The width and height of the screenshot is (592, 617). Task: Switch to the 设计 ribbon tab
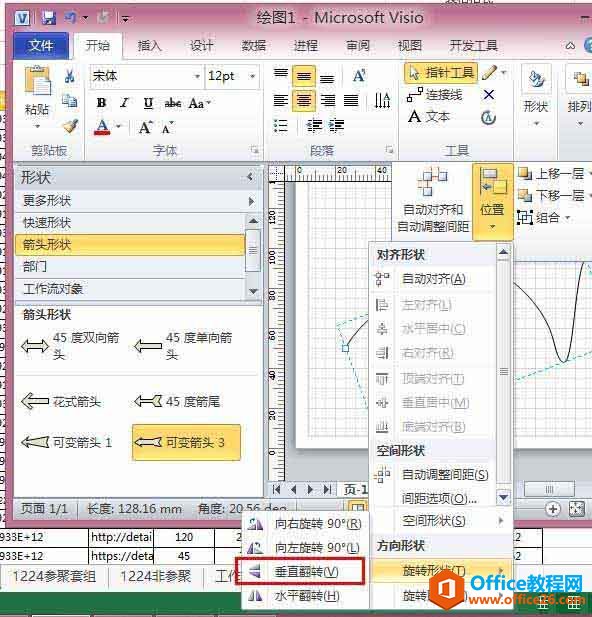pyautogui.click(x=201, y=46)
